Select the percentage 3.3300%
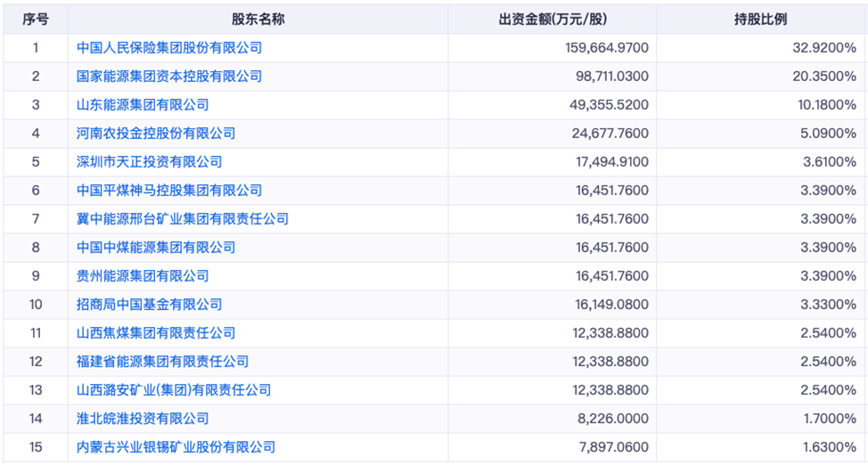This screenshot has width=868, height=465. click(x=829, y=305)
